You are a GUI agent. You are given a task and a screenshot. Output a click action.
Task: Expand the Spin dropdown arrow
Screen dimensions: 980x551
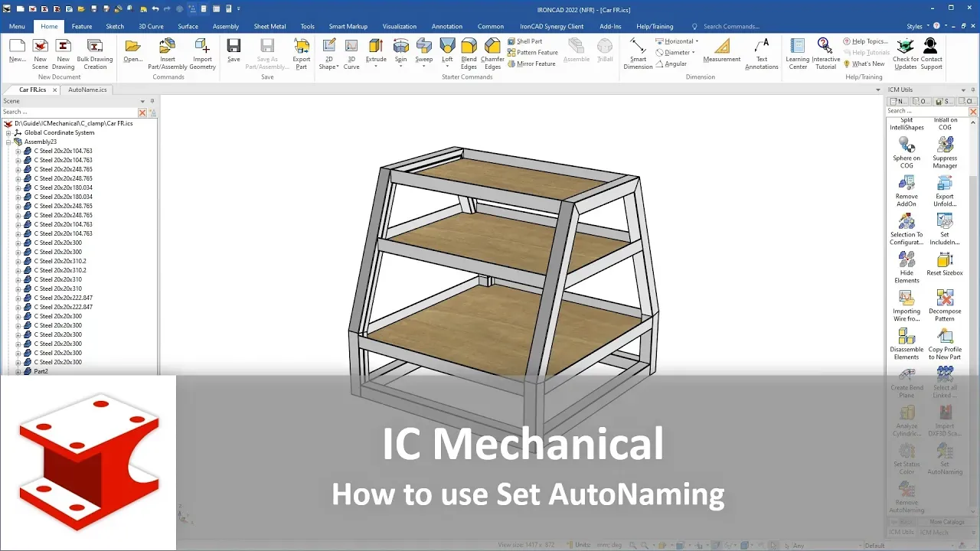tap(400, 67)
